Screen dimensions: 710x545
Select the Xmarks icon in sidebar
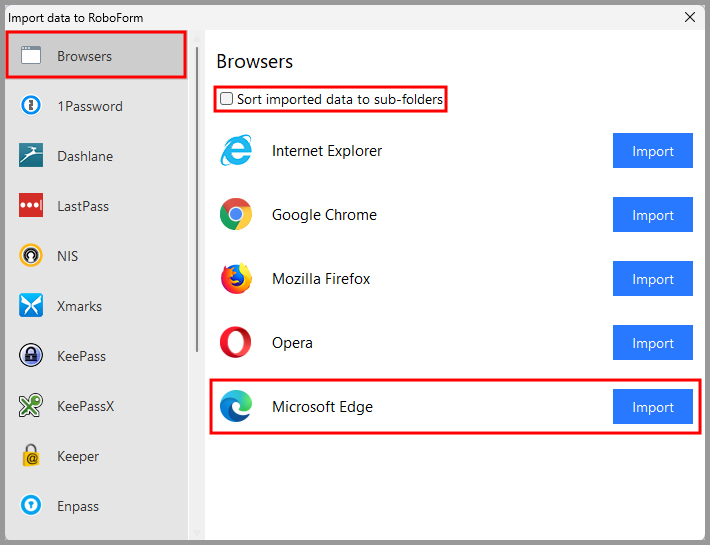pyautogui.click(x=31, y=306)
